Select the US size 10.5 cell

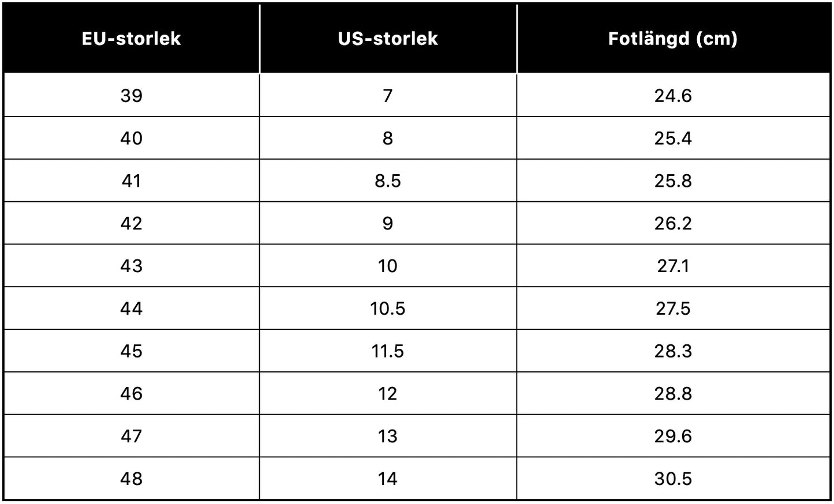[388, 309]
